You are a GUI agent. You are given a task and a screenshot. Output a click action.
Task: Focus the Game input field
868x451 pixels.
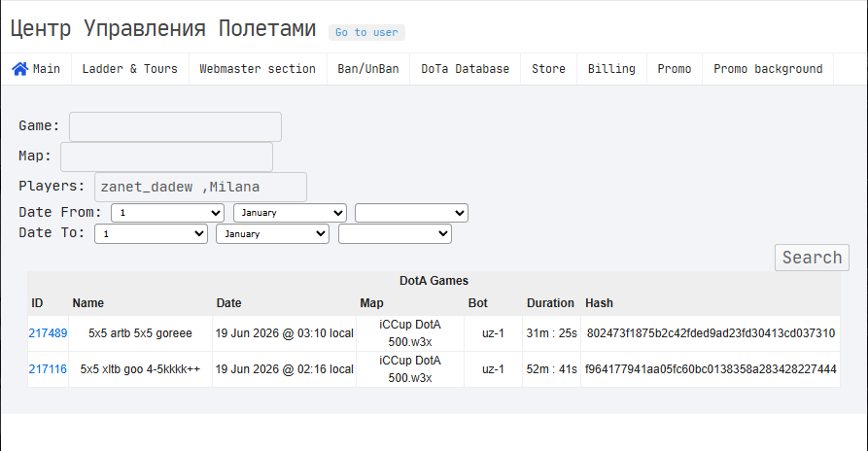(175, 126)
